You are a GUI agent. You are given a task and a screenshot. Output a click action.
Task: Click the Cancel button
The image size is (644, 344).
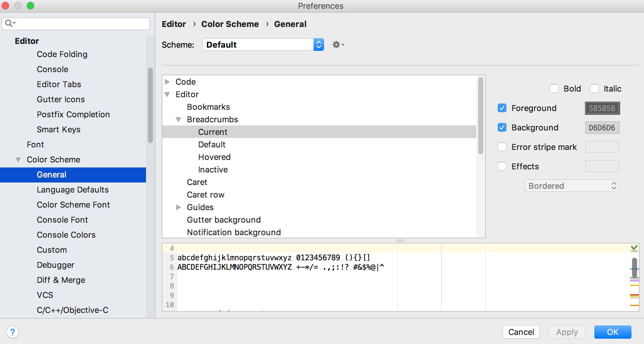[521, 332]
